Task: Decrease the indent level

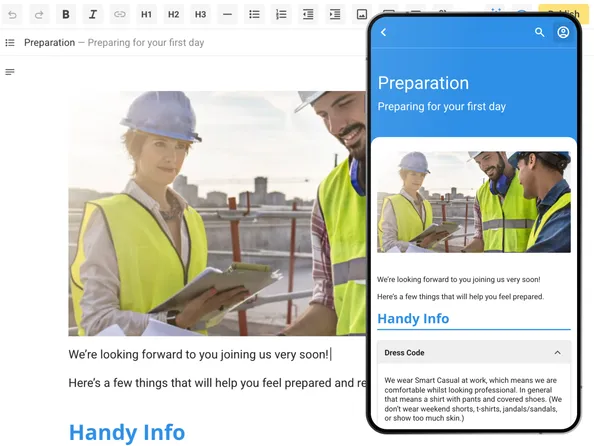Action: [x=308, y=15]
